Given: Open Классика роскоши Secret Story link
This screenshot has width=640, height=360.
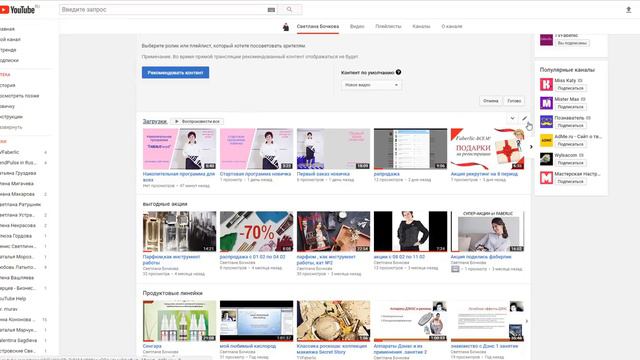Looking at the screenshot, I should (x=332, y=349).
